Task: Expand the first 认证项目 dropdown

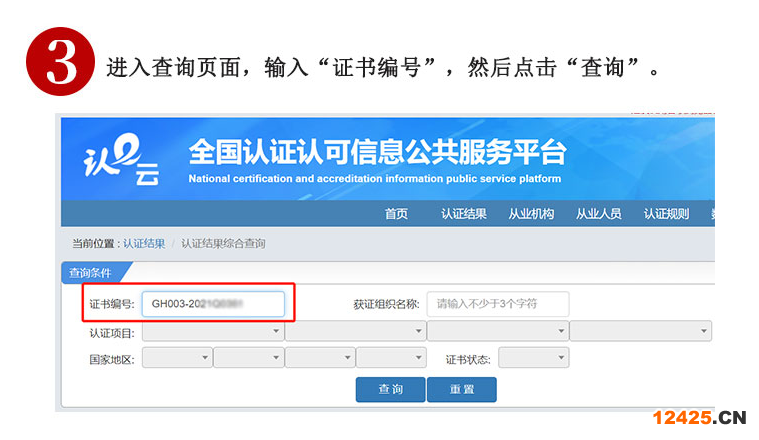Action: coord(213,331)
